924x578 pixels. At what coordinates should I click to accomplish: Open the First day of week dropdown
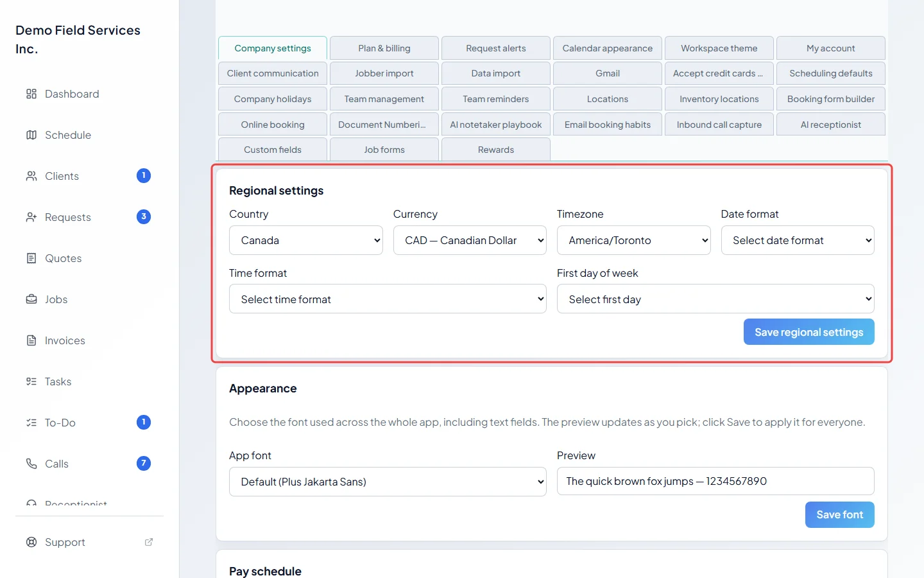(715, 299)
